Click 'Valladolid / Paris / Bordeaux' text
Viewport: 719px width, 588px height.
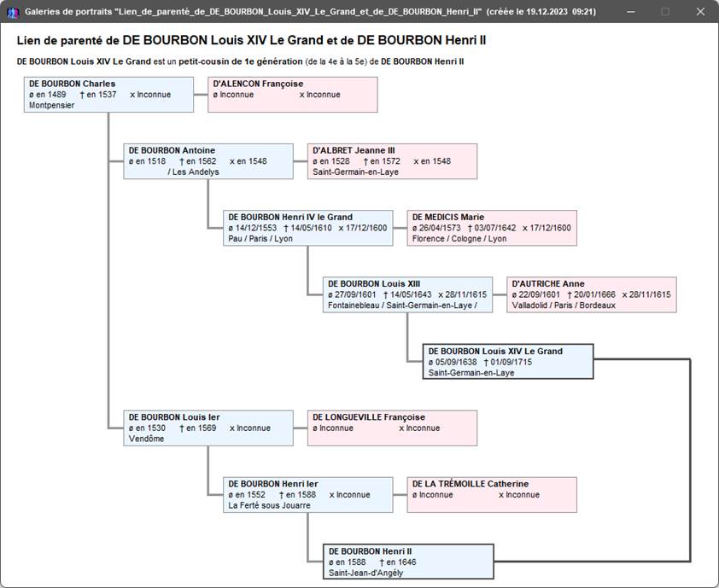pos(564,306)
